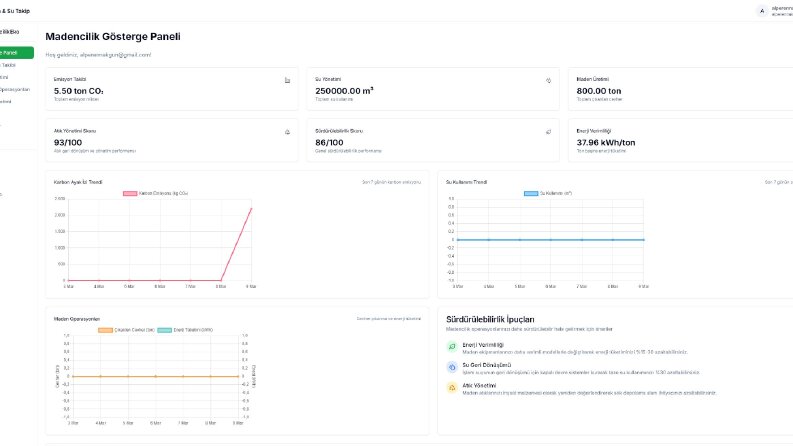Click the Su Geri Dönüşümü tip title
Image resolution: width=793 pixels, height=446 pixels.
pyautogui.click(x=487, y=365)
